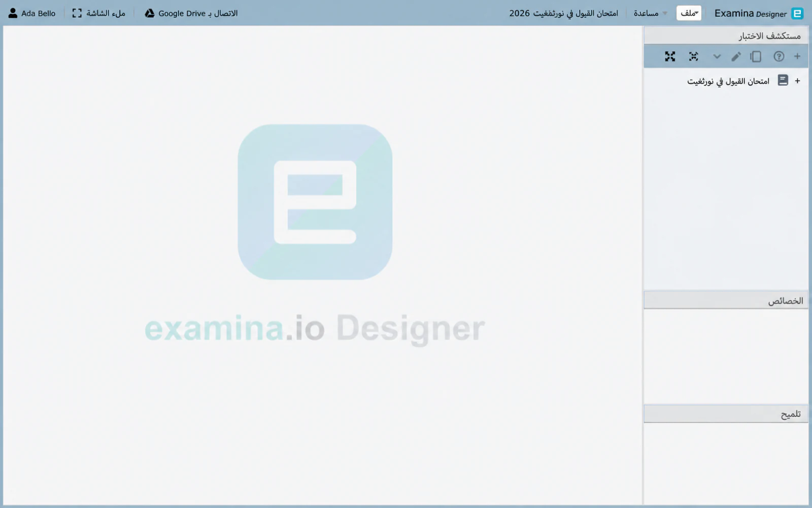Click the exam title امتحان القبول في نورثغيت 2026
Viewport: 812px width, 508px height.
(564, 13)
